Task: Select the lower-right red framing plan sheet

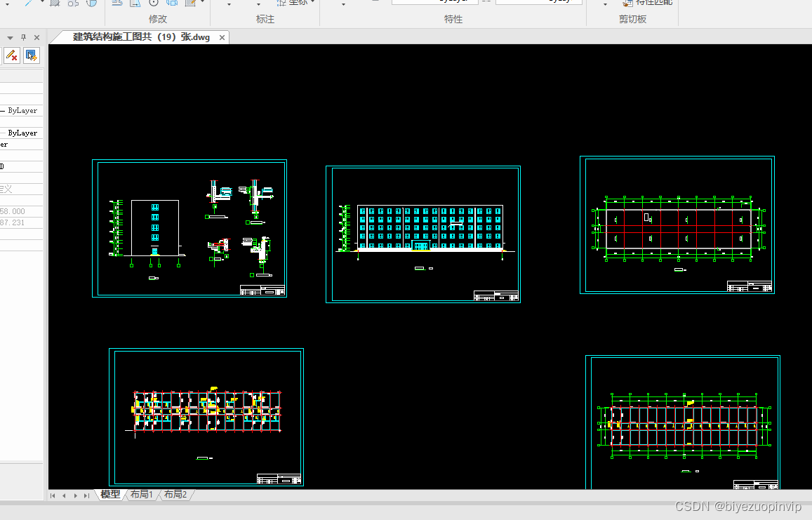Action: tap(683, 422)
